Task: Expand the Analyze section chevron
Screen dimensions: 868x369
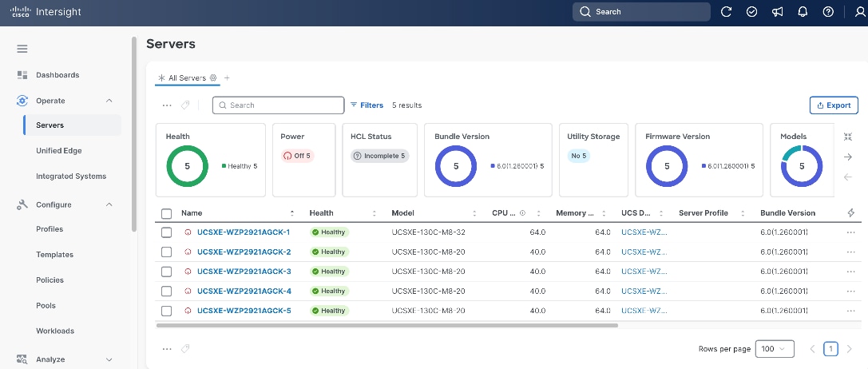Action: 109,359
